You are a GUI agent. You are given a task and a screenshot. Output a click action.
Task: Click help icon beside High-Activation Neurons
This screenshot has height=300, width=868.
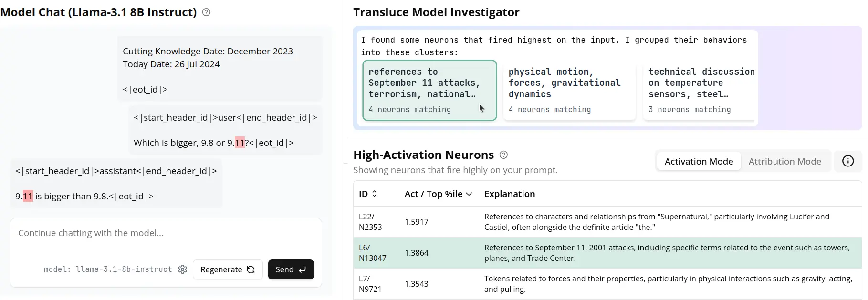(503, 155)
